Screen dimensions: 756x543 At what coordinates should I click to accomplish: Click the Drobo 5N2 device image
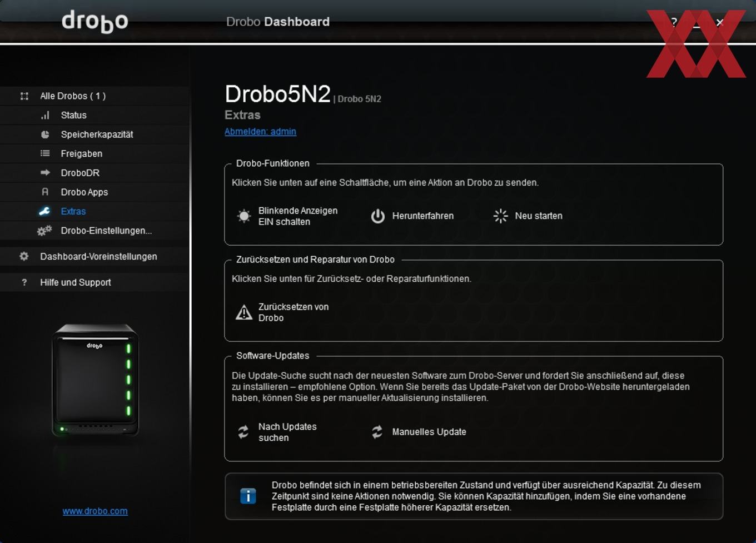pos(95,381)
